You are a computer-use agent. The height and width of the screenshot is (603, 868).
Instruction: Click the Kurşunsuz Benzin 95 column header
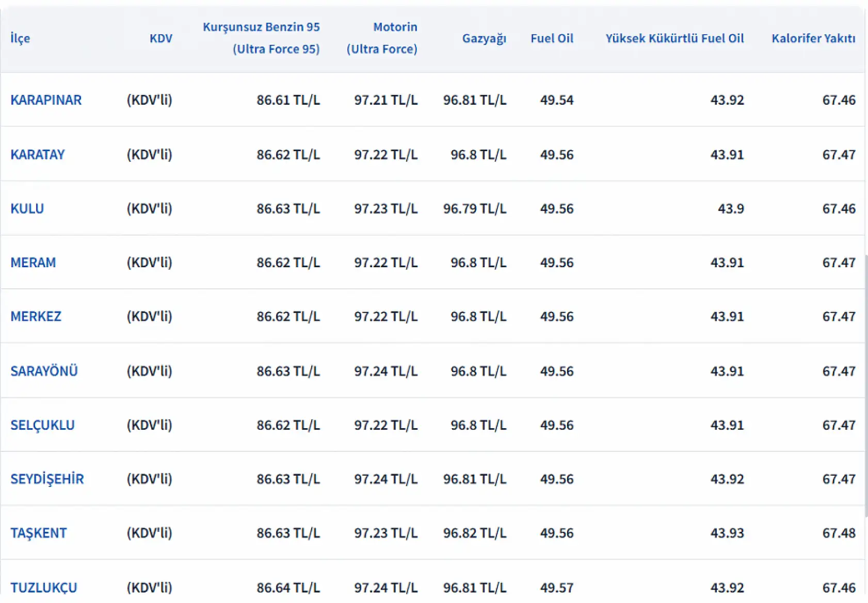pos(261,38)
